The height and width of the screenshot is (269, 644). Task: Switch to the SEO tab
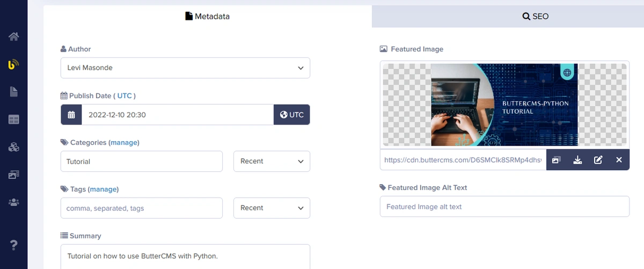point(536,16)
